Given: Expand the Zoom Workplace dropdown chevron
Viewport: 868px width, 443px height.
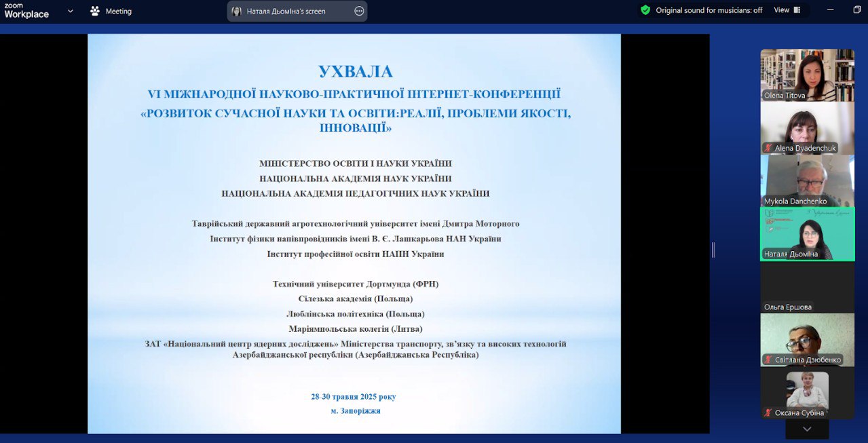Looking at the screenshot, I should coord(71,11).
